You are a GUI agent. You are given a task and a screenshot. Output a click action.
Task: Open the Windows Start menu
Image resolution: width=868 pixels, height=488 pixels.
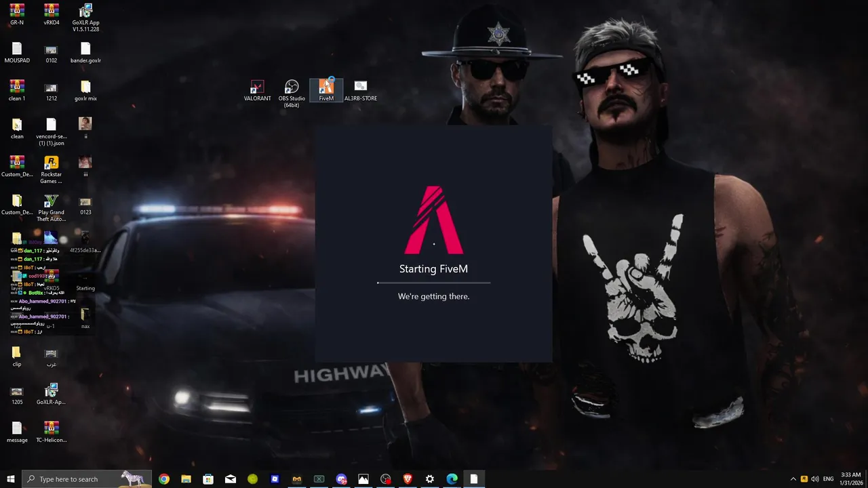pos(11,479)
